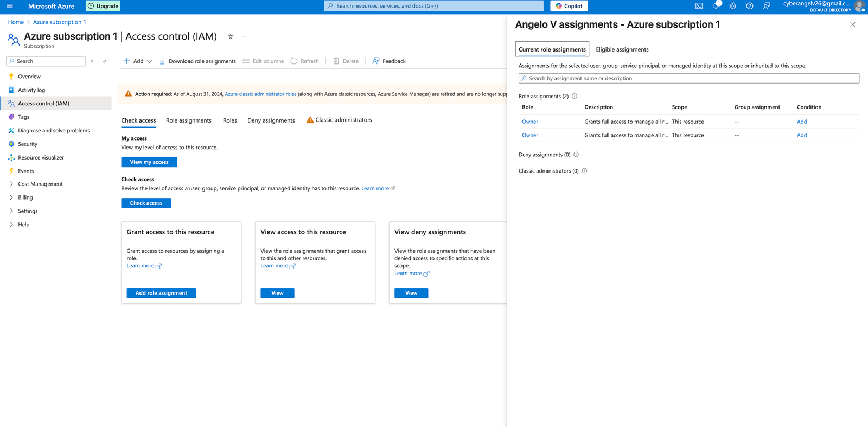Open feedback icon in top bar
The image size is (868, 427).
point(767,6)
